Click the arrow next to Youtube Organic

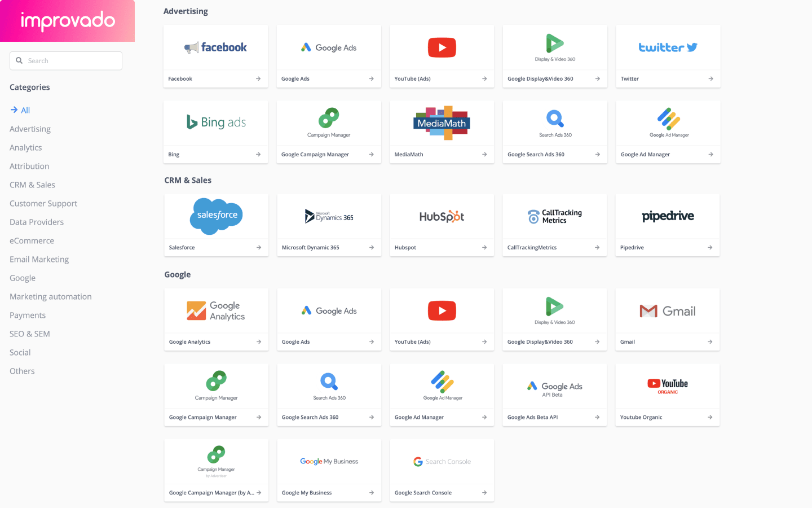710,417
